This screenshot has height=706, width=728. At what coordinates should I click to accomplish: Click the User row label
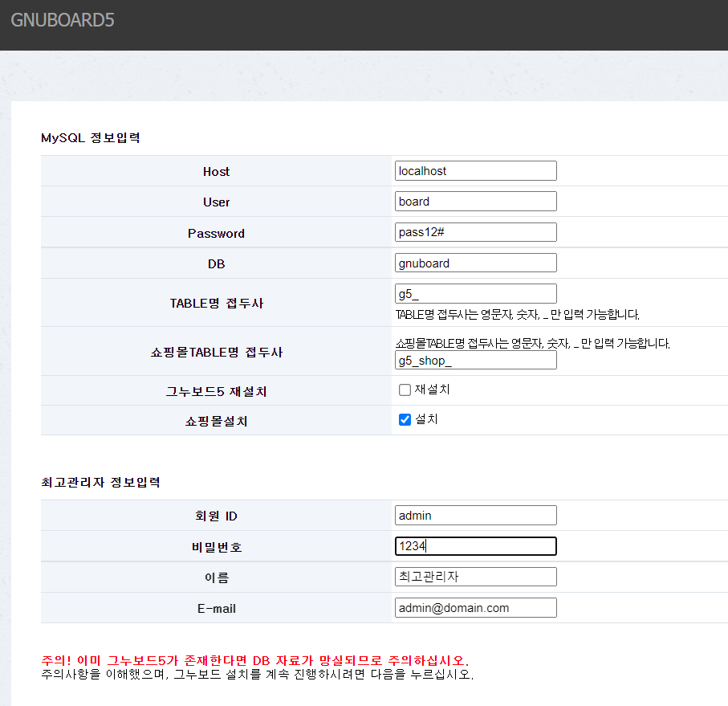(217, 202)
